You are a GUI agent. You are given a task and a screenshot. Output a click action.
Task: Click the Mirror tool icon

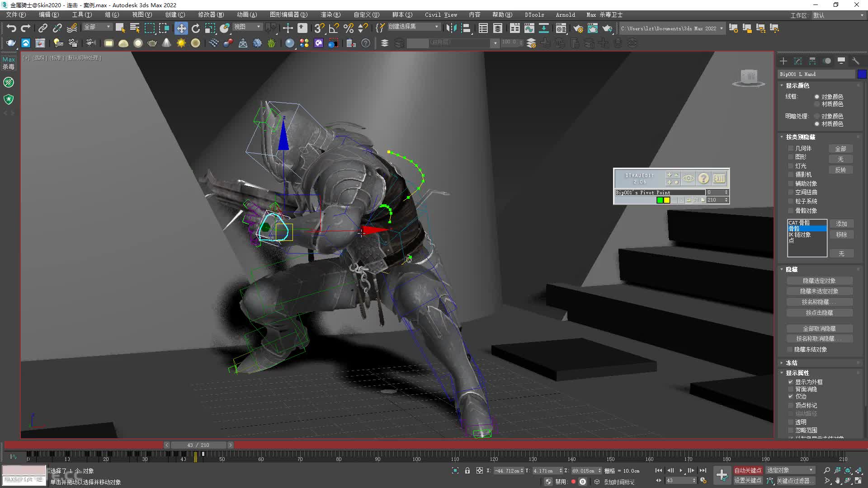click(x=451, y=28)
